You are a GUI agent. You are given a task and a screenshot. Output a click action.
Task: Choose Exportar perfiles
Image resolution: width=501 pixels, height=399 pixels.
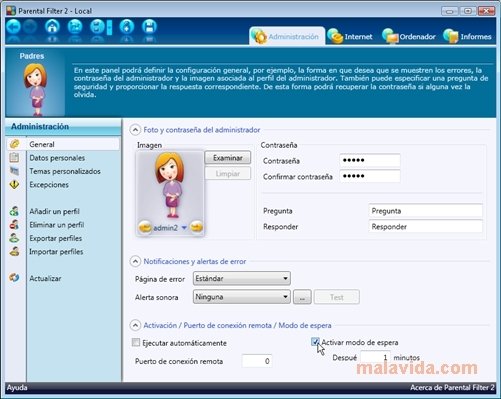pyautogui.click(x=56, y=238)
